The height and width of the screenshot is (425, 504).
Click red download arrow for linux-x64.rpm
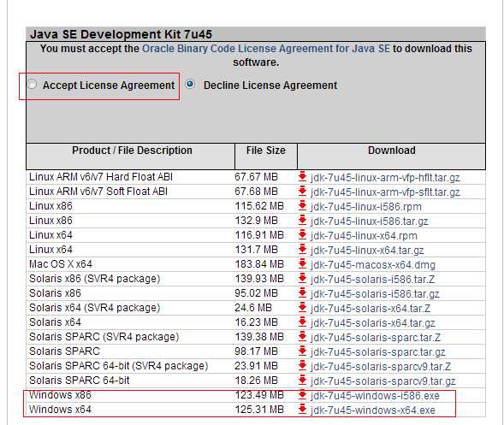pyautogui.click(x=302, y=235)
